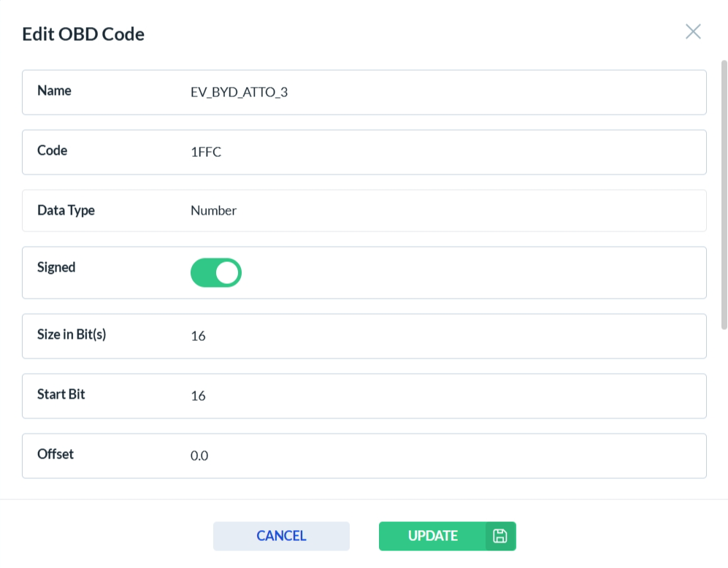Click the "Code" field label
Viewport: 728px width, 568px height.
point(53,150)
